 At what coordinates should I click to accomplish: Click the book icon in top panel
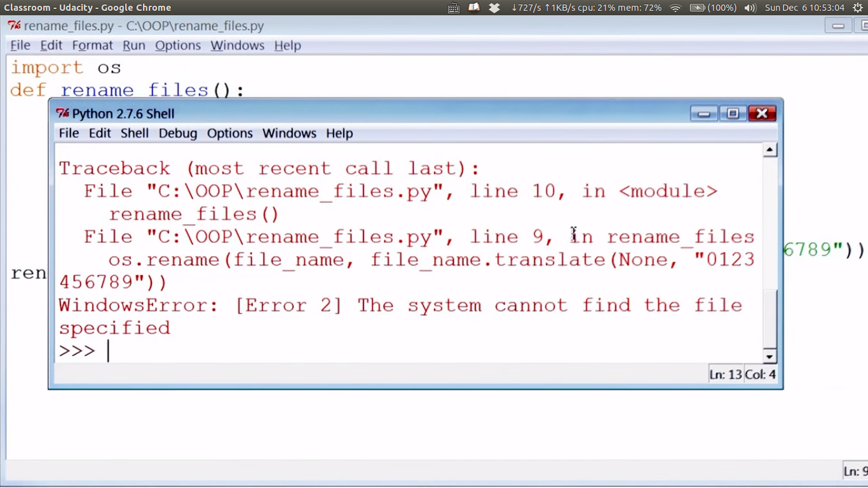pos(474,8)
